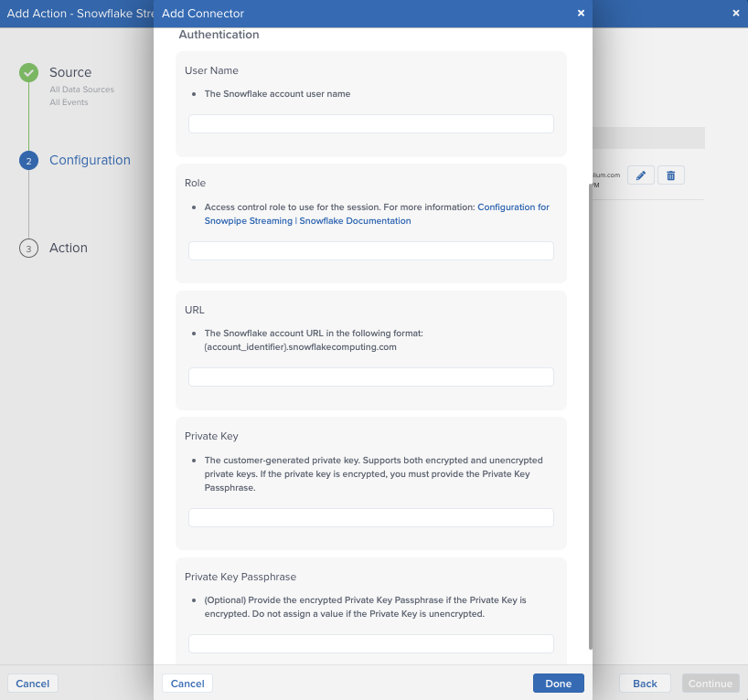Screen dimensions: 748x700
Task: Open the Snowpipe Streaming configuration documentation link
Action: [513, 207]
